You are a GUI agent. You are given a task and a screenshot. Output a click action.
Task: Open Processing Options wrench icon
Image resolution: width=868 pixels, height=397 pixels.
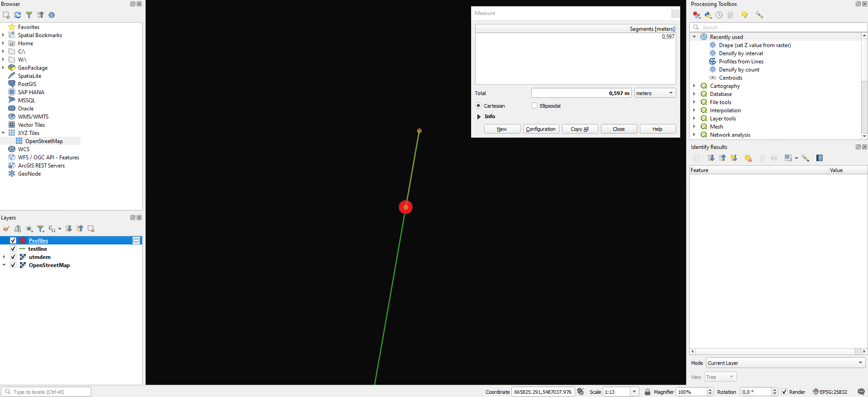click(759, 15)
